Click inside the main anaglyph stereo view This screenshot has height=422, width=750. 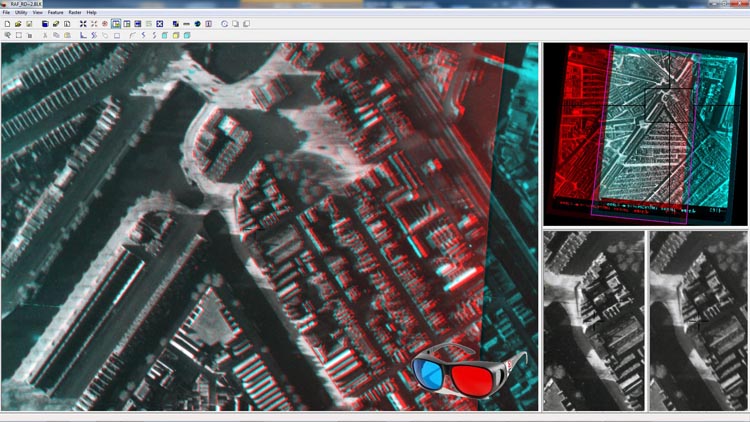point(269,227)
